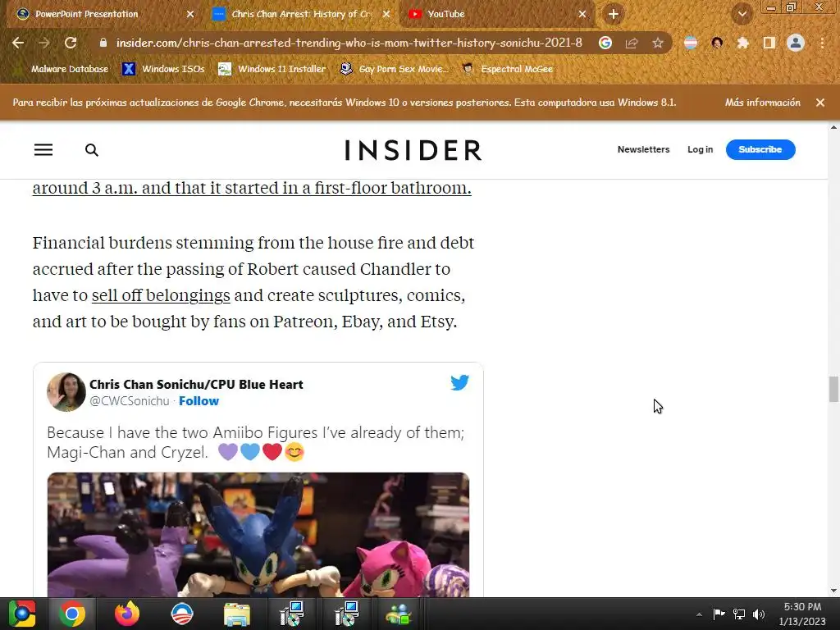The width and height of the screenshot is (840, 630).
Task: Open the network tray icon
Action: coord(739,614)
